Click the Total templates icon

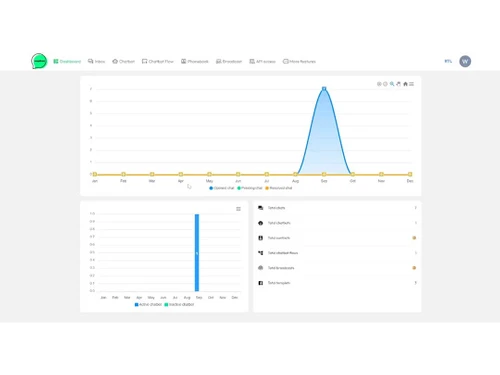261,283
